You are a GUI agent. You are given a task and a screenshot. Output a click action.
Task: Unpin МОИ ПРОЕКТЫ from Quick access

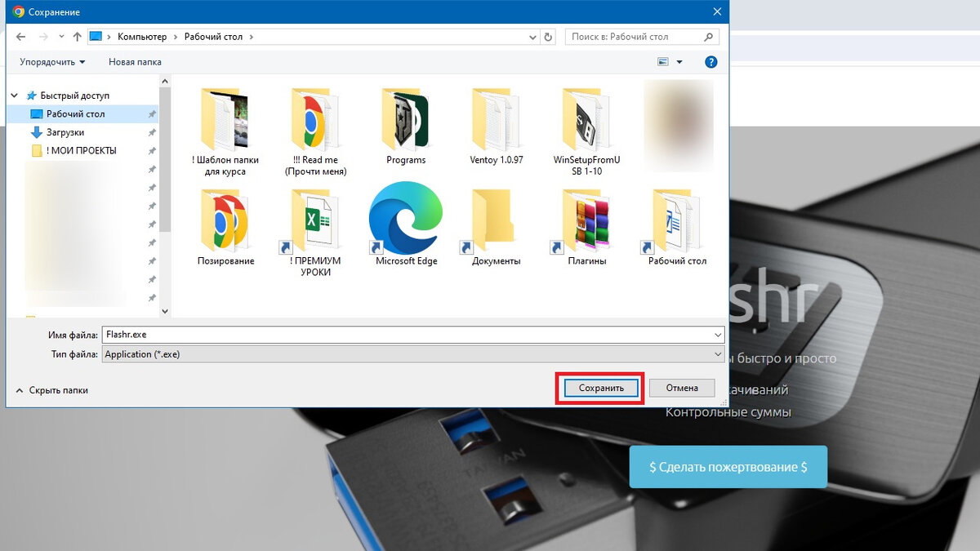pyautogui.click(x=152, y=150)
